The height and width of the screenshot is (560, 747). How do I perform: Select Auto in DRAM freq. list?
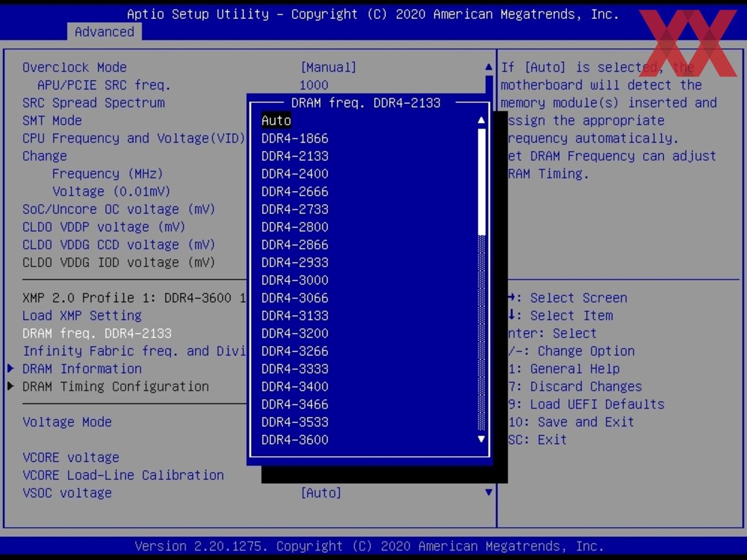pos(276,121)
